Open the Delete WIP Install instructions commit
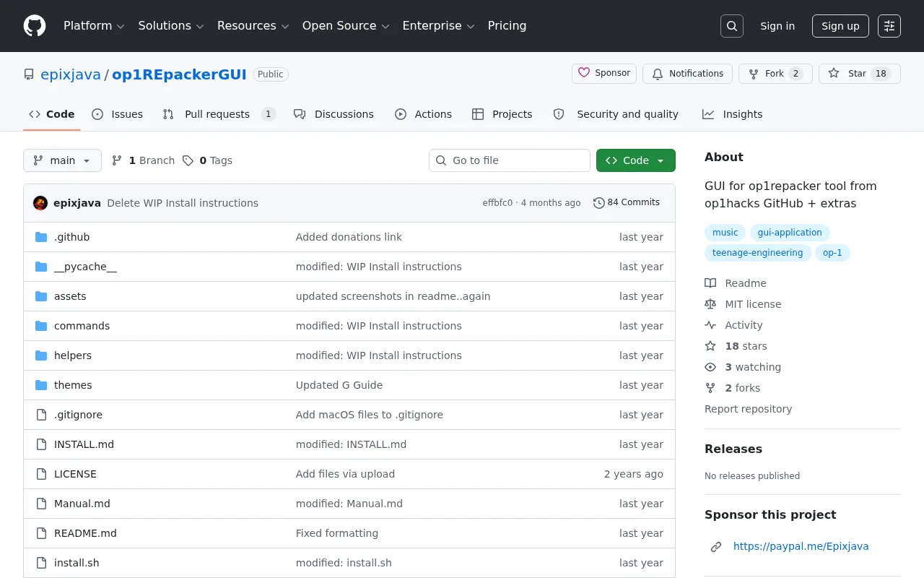Image resolution: width=924 pixels, height=578 pixels. point(183,203)
